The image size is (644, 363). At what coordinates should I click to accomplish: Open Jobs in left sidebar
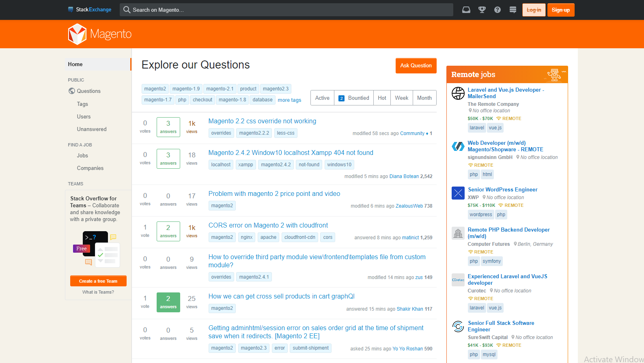[x=82, y=156]
